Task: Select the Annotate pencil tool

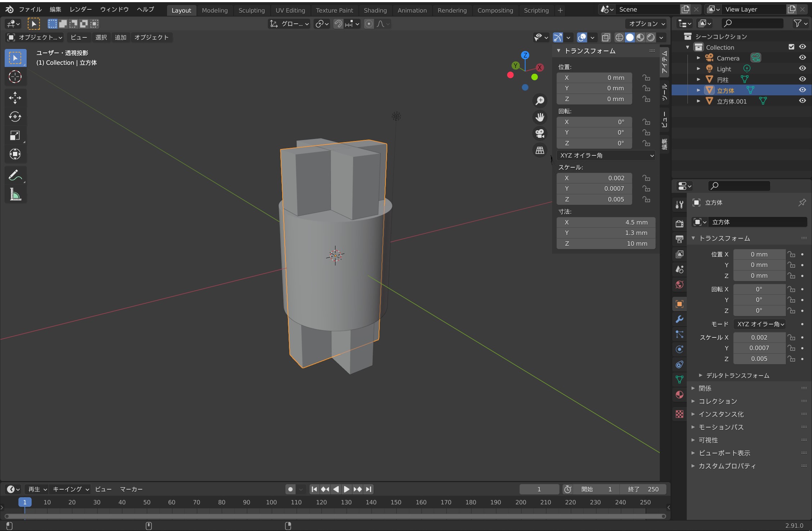Action: coord(15,175)
